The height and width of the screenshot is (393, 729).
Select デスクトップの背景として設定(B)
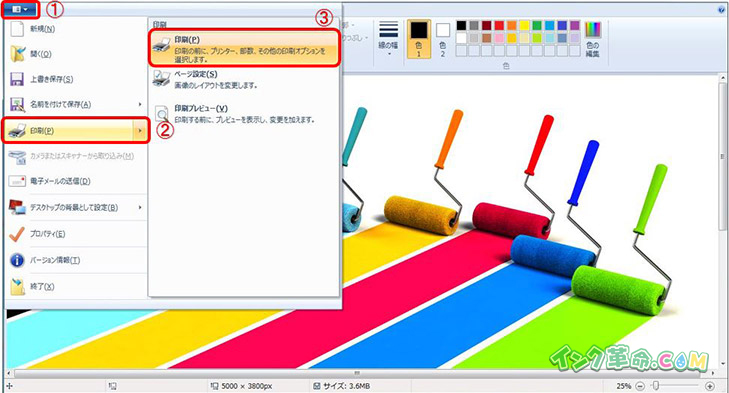point(70,207)
